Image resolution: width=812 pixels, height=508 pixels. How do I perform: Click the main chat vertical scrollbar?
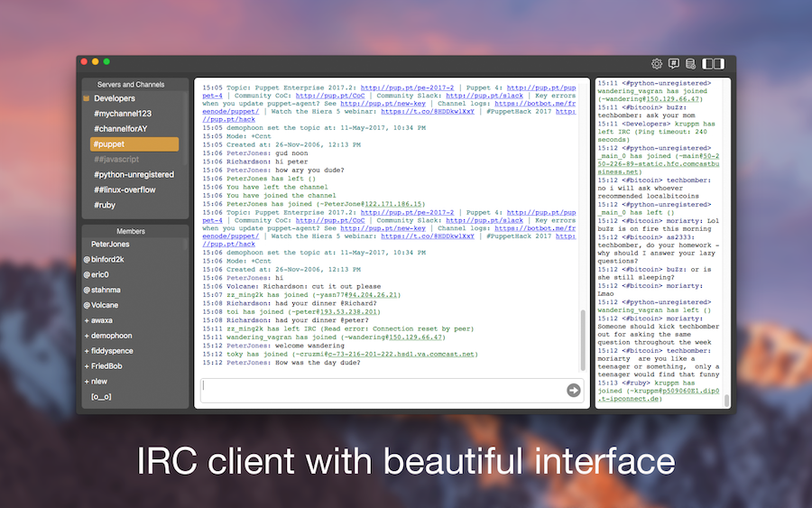583,340
